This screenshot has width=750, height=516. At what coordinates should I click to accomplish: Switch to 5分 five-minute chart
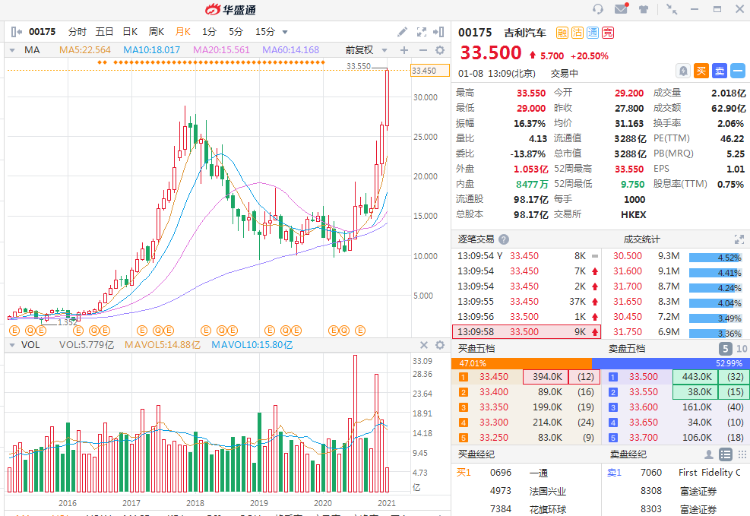[x=236, y=32]
